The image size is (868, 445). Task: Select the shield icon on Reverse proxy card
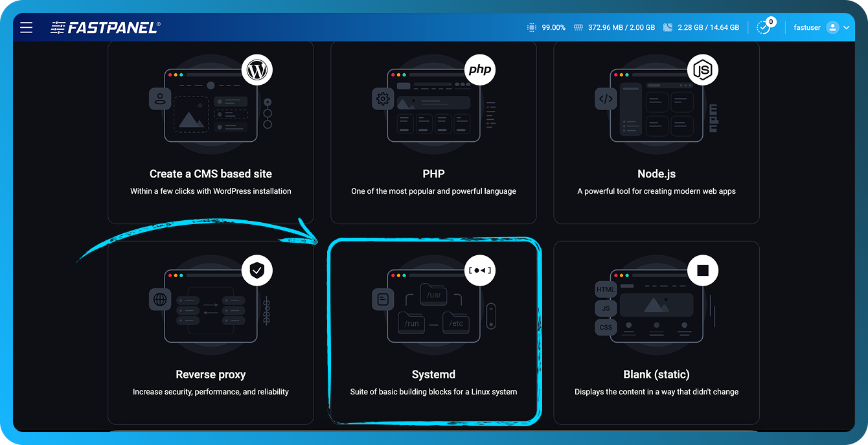coord(257,270)
